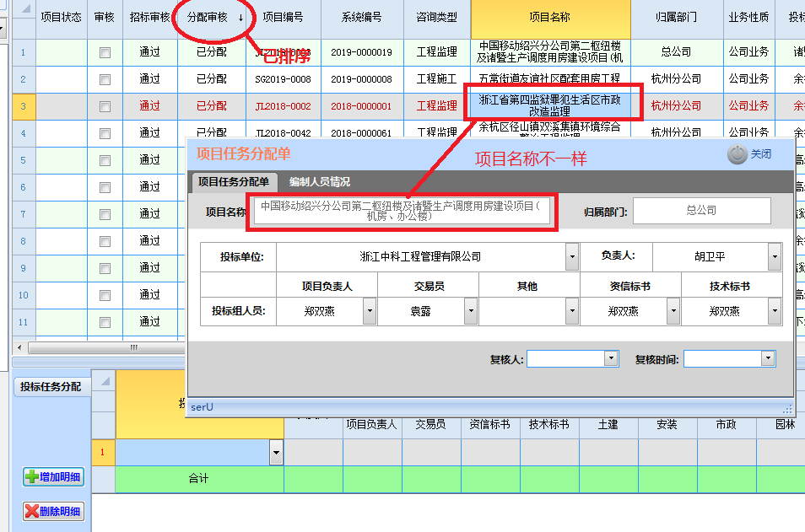Click the select-all corner of the top grid
This screenshot has height=532, width=805.
[24, 10]
